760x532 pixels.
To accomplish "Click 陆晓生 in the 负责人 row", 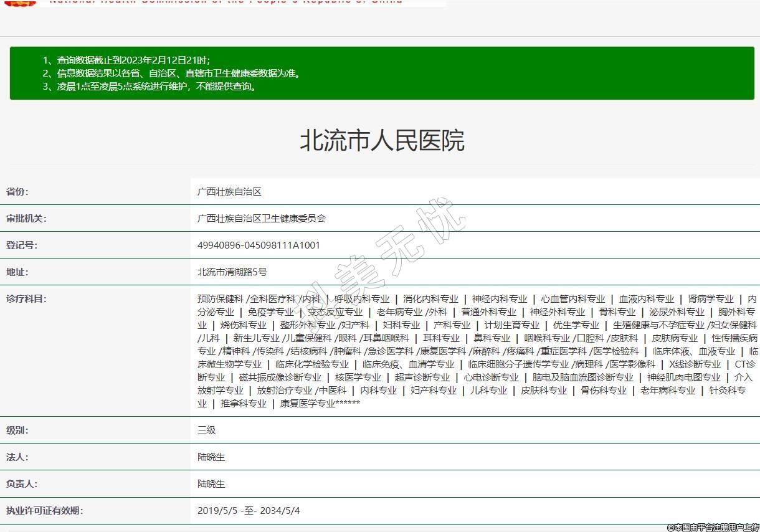I will point(211,484).
